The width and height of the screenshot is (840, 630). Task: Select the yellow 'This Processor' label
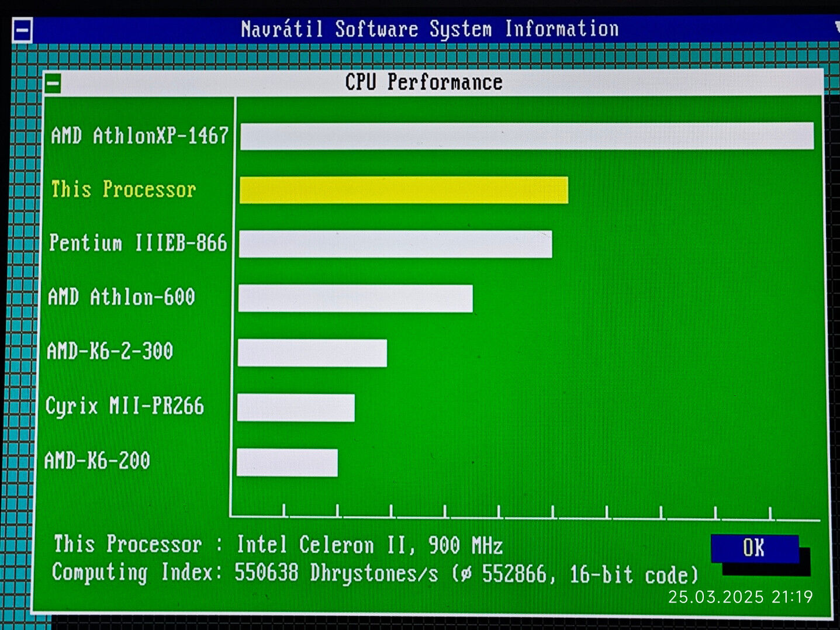click(123, 189)
